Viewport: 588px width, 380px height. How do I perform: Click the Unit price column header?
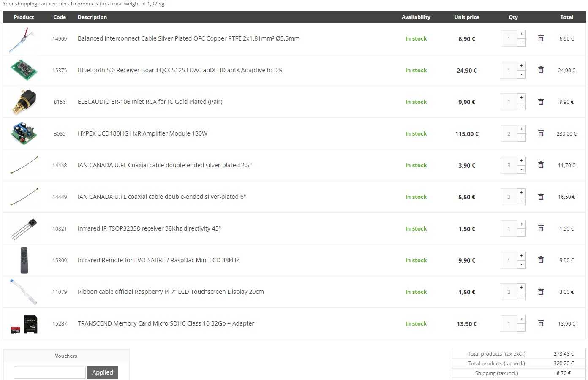click(x=467, y=17)
